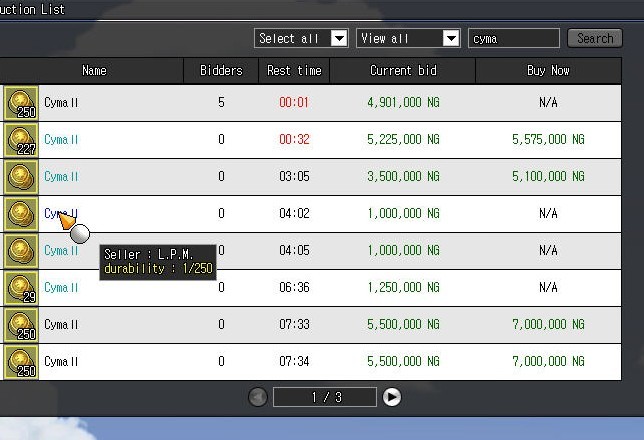The height and width of the screenshot is (440, 644).
Task: Click the Bidders column header
Action: (220, 71)
